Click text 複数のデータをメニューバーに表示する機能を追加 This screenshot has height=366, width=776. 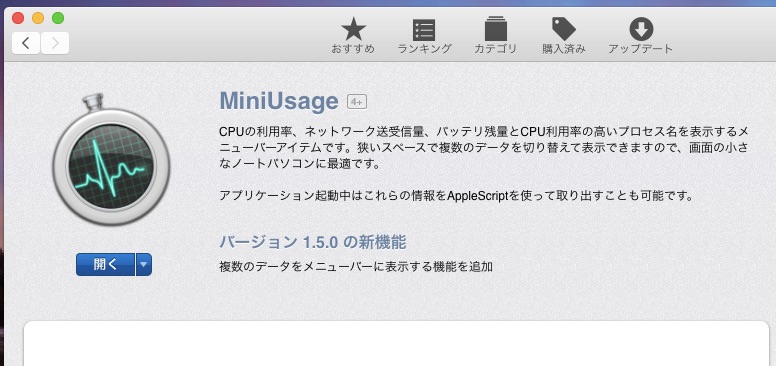click(356, 267)
